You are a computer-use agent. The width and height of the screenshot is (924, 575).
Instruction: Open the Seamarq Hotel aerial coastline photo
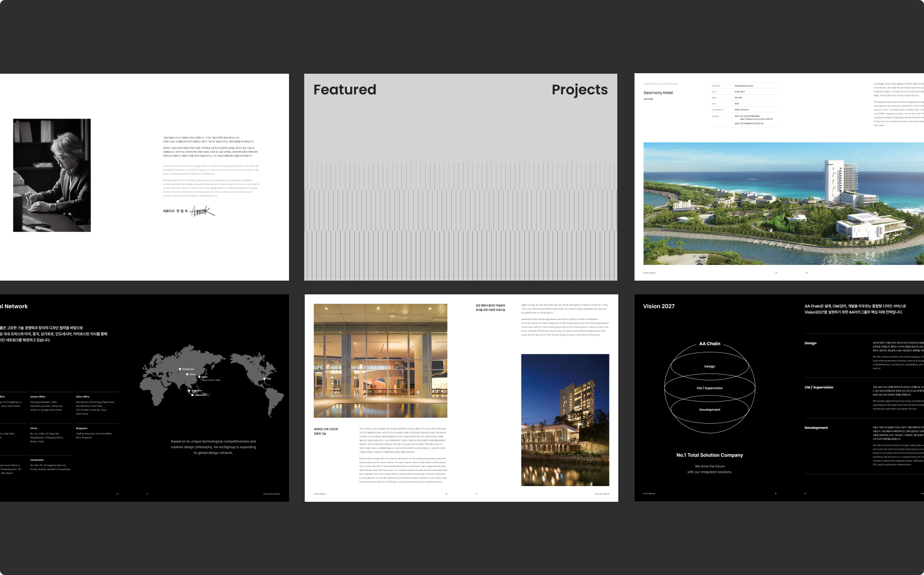pos(783,203)
